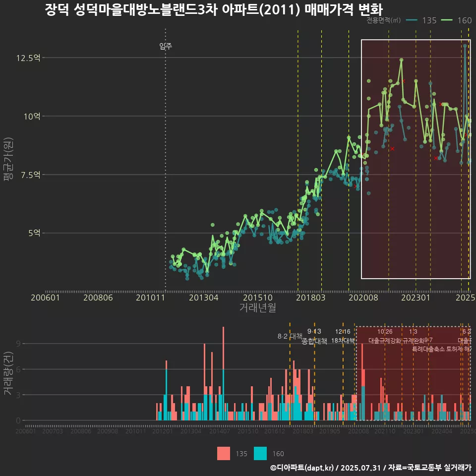The height and width of the screenshot is (476, 476).
Task: Click the 거래년월 x-axis title
Action: point(258,307)
